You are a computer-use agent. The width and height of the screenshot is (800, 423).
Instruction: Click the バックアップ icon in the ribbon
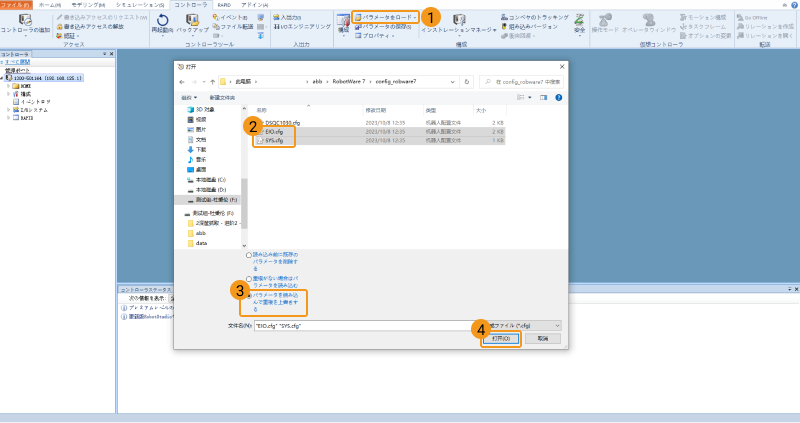pos(195,20)
